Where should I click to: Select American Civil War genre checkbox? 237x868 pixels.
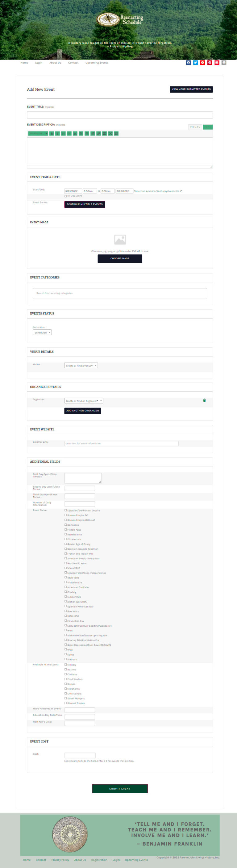[66, 587]
